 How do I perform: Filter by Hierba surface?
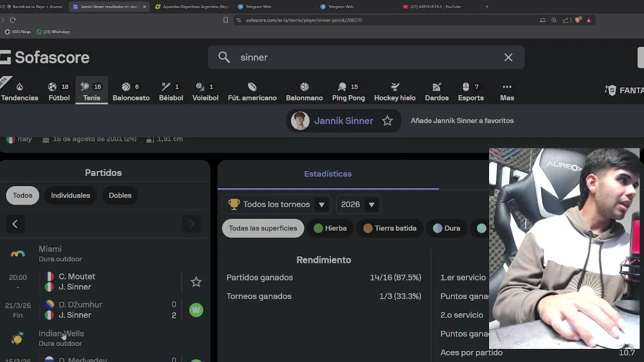(x=331, y=228)
